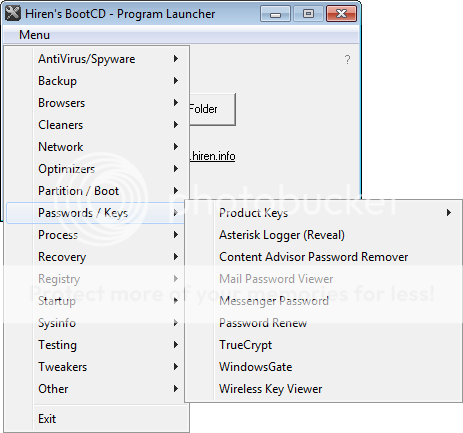The width and height of the screenshot is (463, 433).
Task: Expand the Other submenu arrow
Action: [x=176, y=389]
